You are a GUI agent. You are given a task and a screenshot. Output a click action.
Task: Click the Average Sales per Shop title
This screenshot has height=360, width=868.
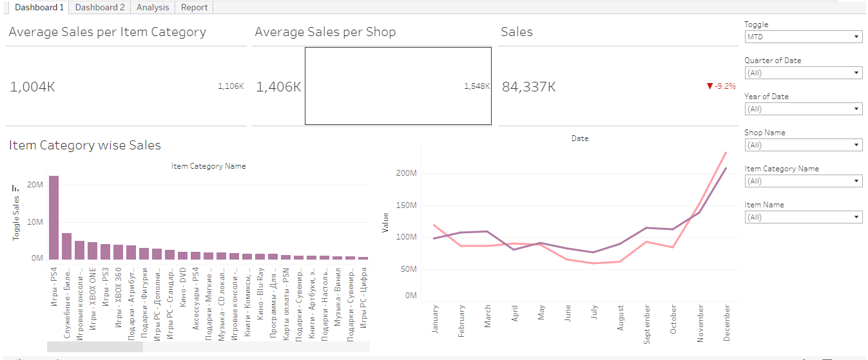tap(325, 32)
